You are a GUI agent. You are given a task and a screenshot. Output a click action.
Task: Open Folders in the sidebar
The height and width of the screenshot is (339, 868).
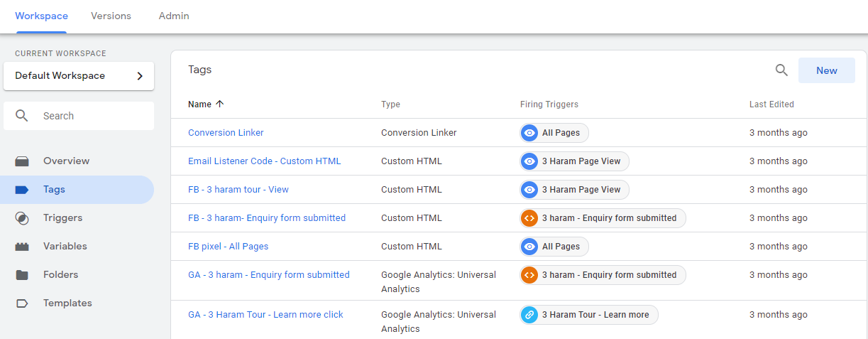click(x=60, y=275)
